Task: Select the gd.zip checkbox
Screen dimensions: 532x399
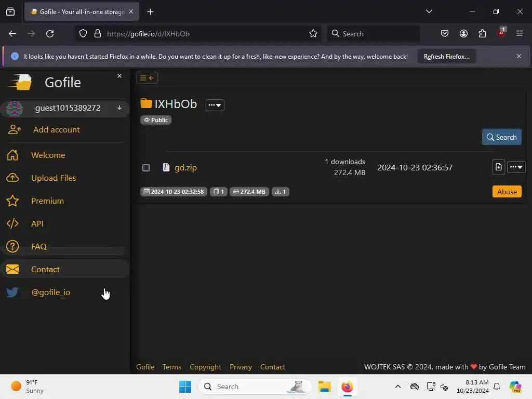Action: coord(146,168)
